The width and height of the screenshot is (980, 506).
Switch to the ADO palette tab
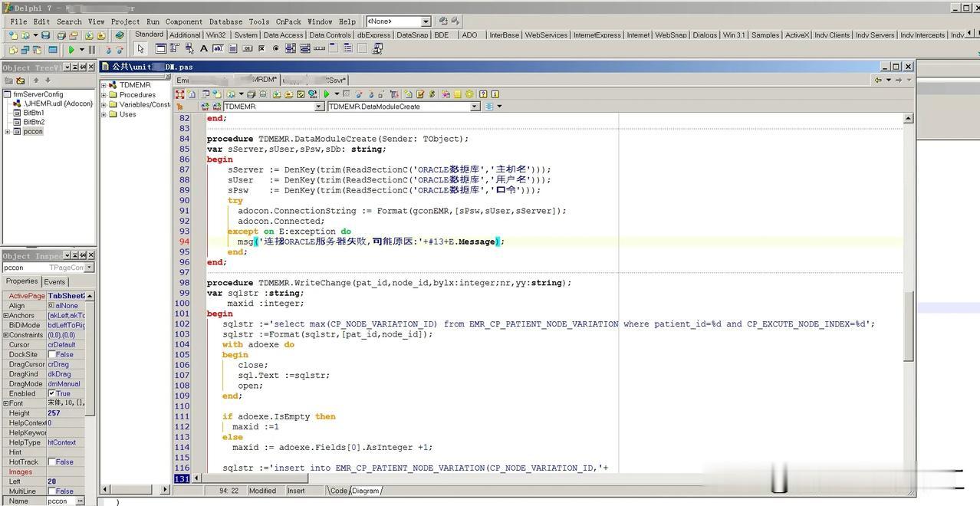point(469,35)
